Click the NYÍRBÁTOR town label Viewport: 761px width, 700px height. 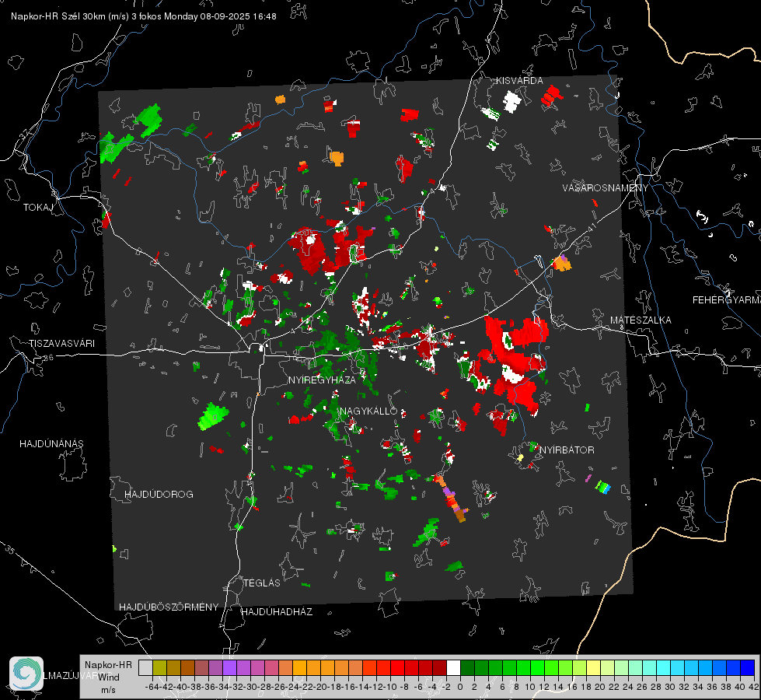pos(567,450)
